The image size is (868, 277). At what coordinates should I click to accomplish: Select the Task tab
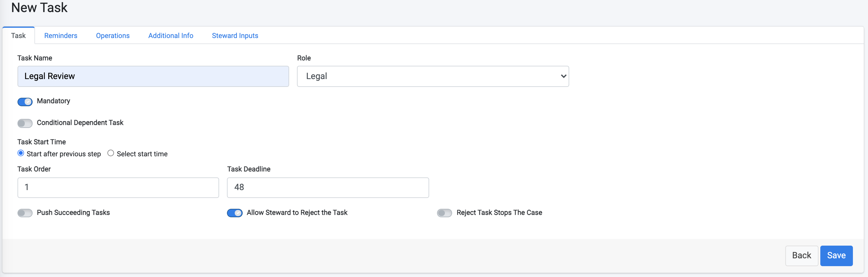coord(18,35)
